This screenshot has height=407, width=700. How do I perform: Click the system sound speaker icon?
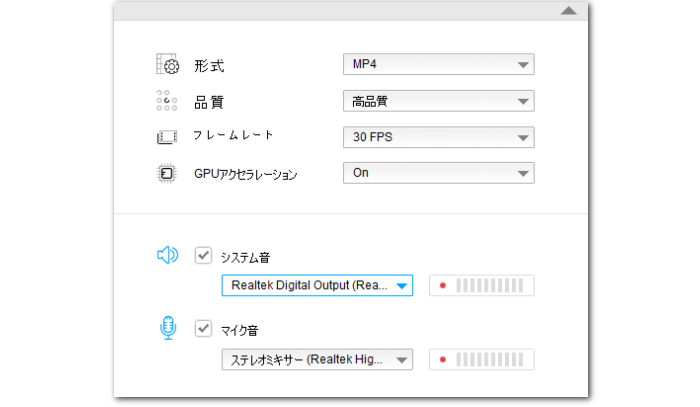pyautogui.click(x=167, y=256)
